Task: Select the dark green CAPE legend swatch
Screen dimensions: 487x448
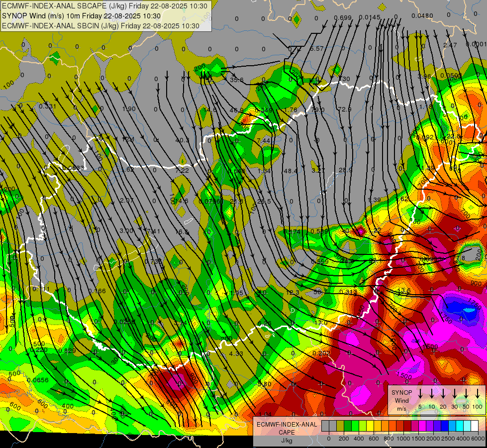Action: [348, 426]
